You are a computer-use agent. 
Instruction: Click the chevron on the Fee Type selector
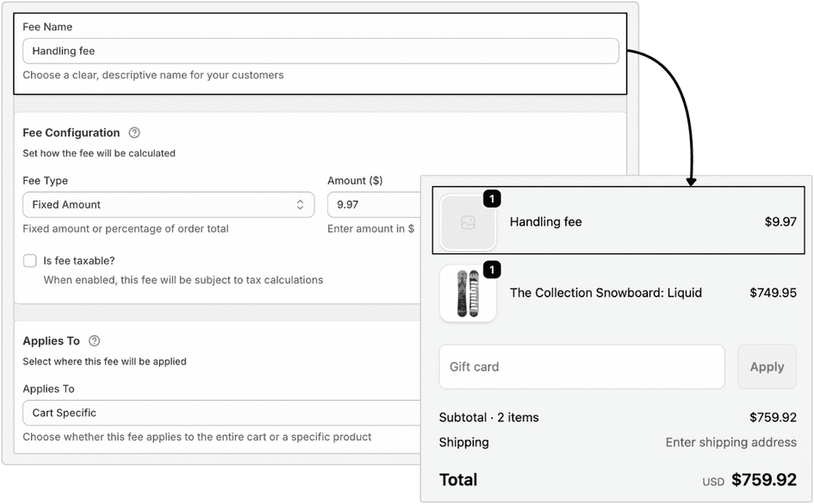(302, 204)
